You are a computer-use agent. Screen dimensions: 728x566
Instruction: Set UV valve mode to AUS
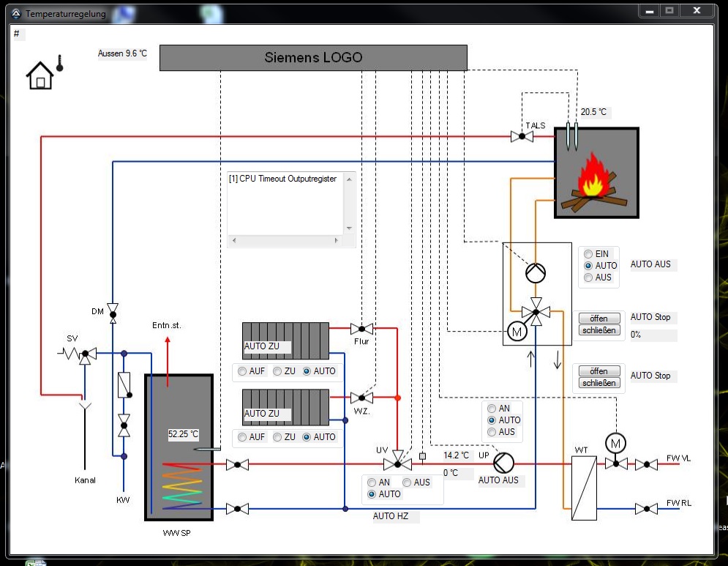point(407,483)
